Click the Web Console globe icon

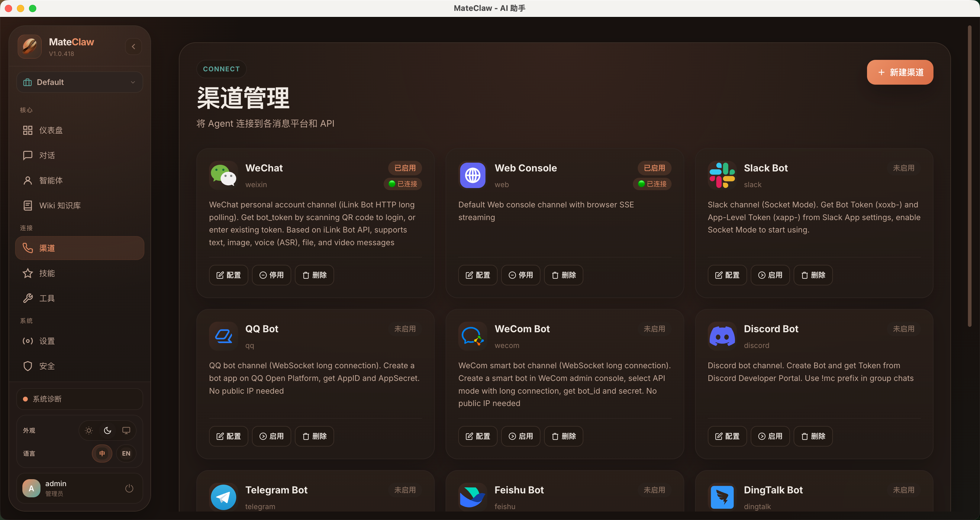tap(472, 175)
